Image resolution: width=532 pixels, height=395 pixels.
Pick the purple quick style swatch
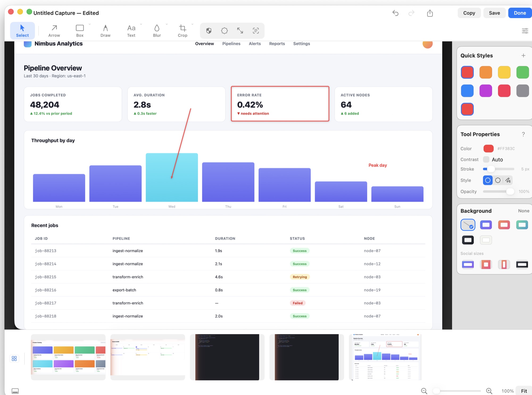[x=486, y=91]
